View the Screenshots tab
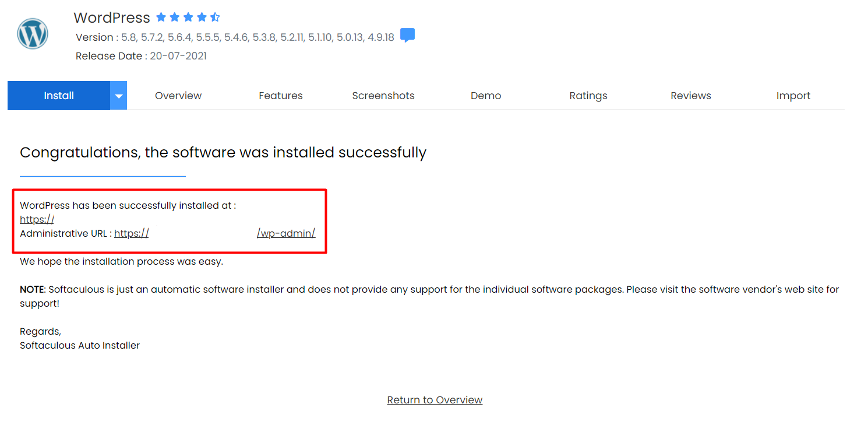868x425 pixels. coord(383,96)
